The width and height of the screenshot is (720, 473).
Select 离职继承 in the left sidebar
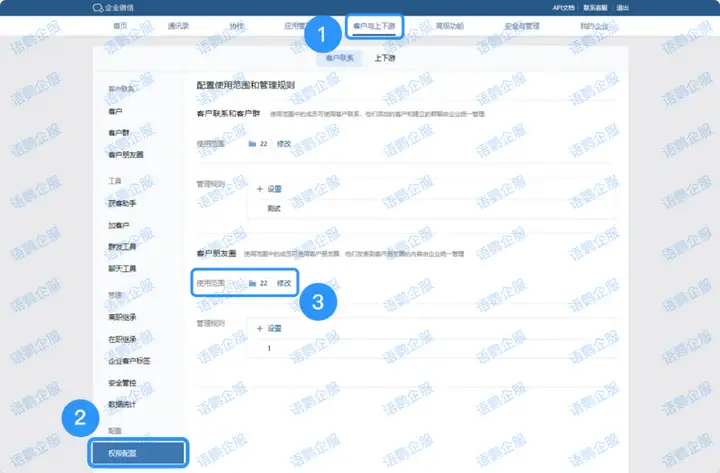122,317
